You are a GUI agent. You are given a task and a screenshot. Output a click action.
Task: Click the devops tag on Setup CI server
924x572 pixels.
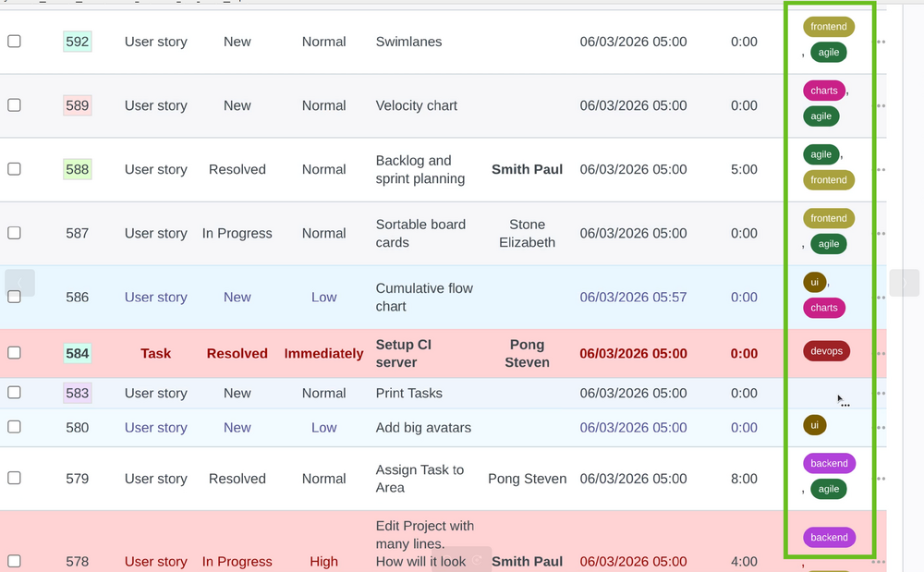click(826, 351)
